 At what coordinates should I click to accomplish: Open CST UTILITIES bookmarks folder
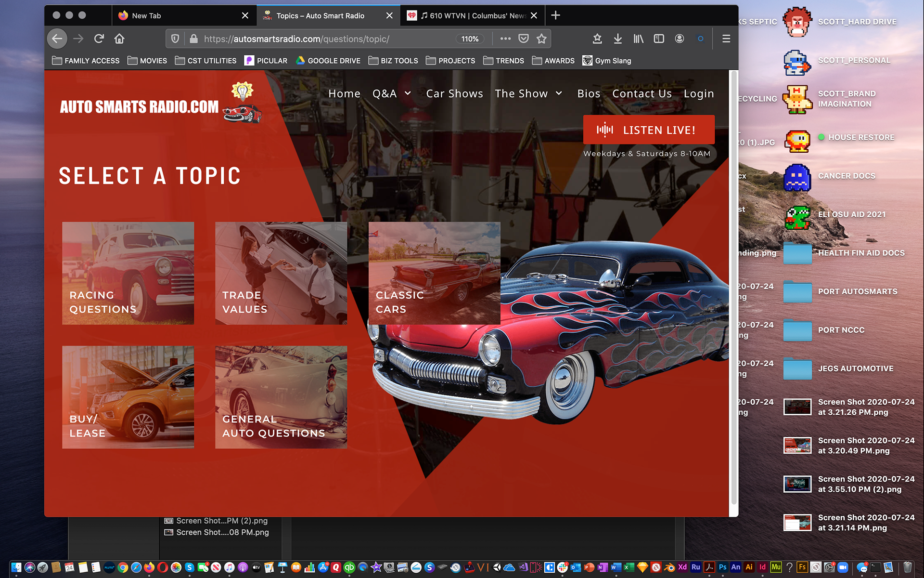(205, 61)
